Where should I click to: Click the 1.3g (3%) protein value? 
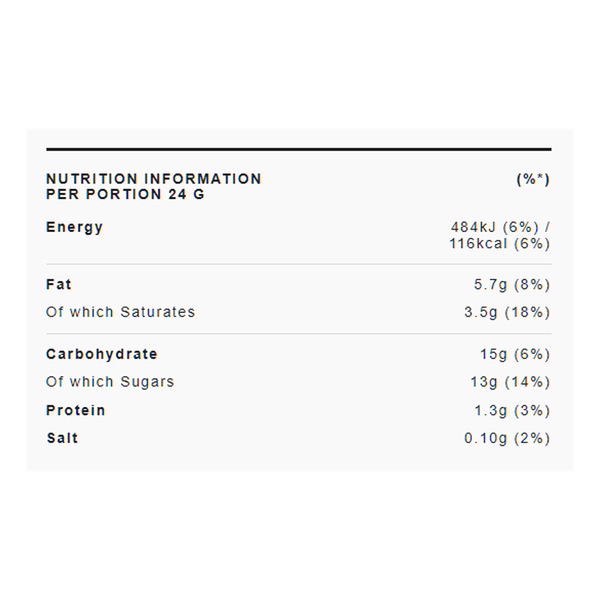click(x=512, y=410)
